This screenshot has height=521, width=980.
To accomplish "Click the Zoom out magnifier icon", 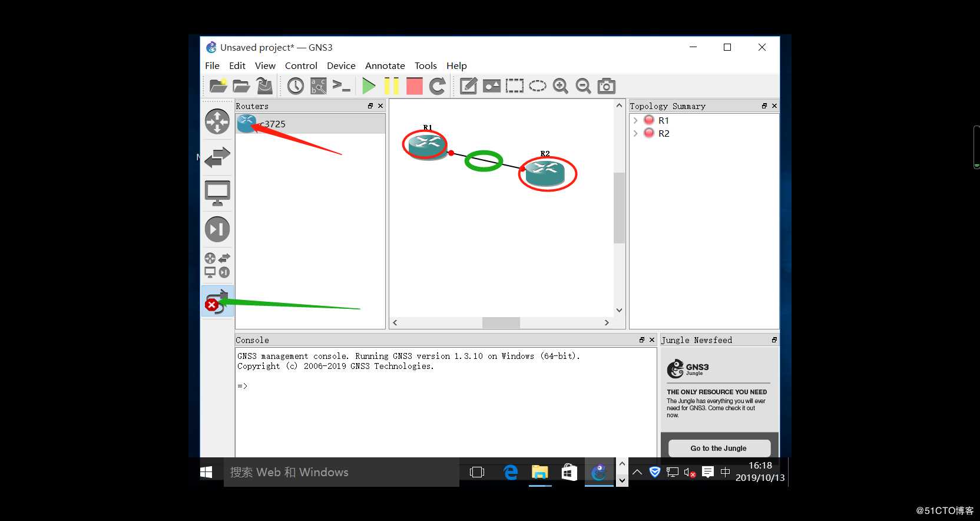I will [x=584, y=86].
